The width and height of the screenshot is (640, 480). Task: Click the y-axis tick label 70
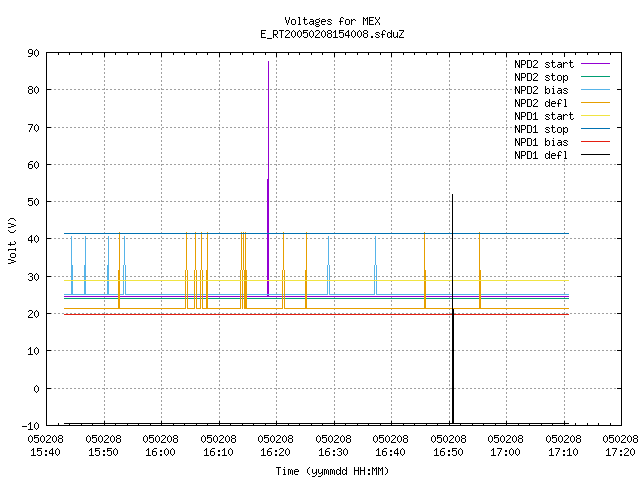pos(33,128)
